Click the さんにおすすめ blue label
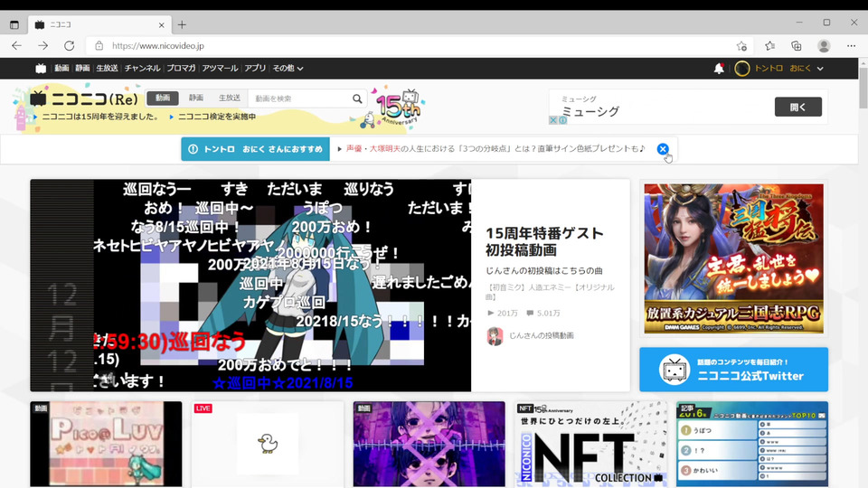Screen dimensions: 868x488 point(255,149)
